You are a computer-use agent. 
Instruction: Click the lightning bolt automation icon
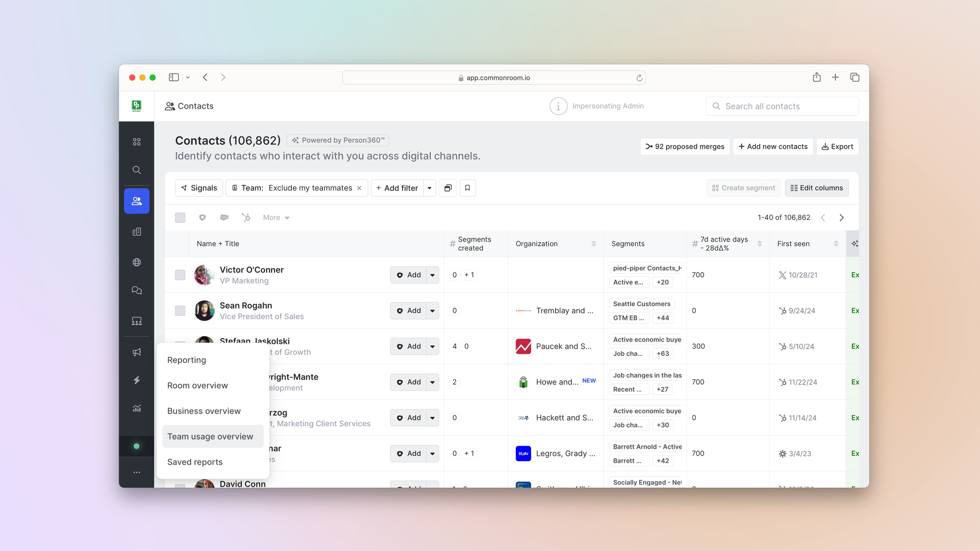pos(137,380)
